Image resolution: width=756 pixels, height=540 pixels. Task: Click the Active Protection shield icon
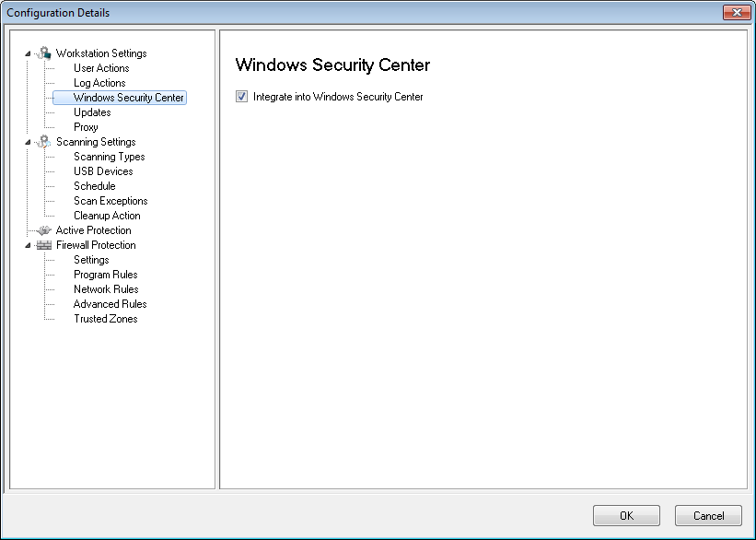(44, 230)
